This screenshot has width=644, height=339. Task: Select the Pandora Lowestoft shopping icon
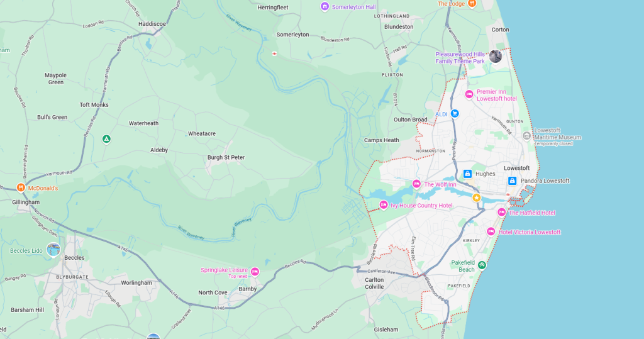tap(512, 181)
